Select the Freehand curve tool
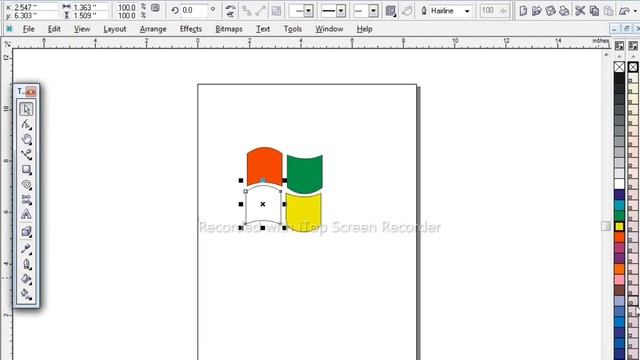The width and height of the screenshot is (640, 360). click(27, 155)
